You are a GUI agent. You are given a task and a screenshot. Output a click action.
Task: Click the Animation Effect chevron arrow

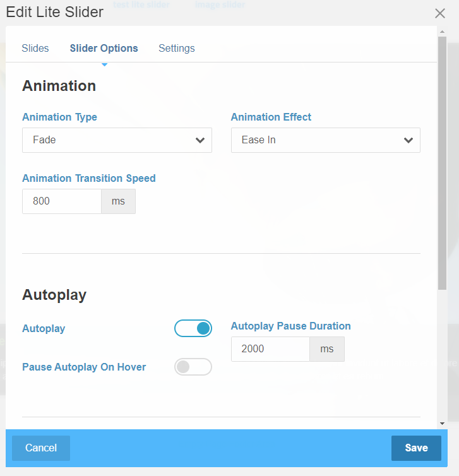(x=408, y=140)
